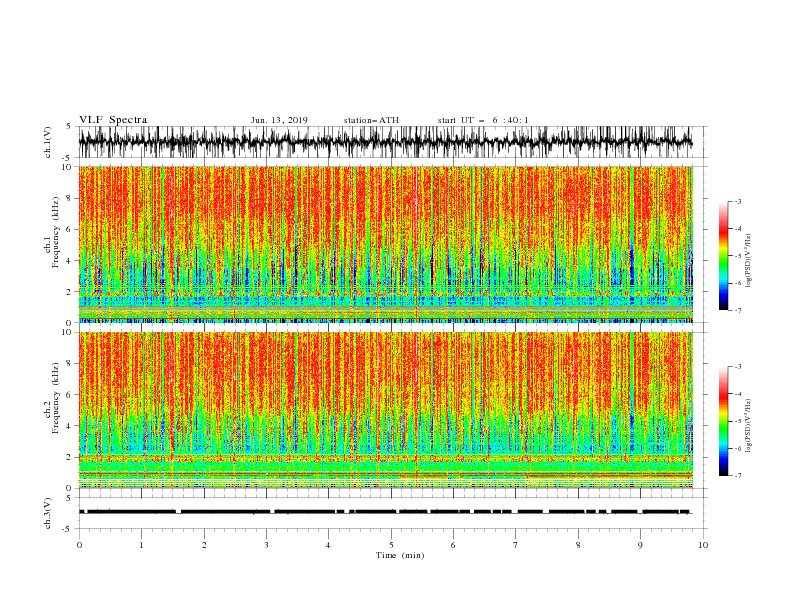Click the ch.2 "Frequency (kHz)" axis title
The height and width of the screenshot is (612, 792).
pyautogui.click(x=56, y=398)
